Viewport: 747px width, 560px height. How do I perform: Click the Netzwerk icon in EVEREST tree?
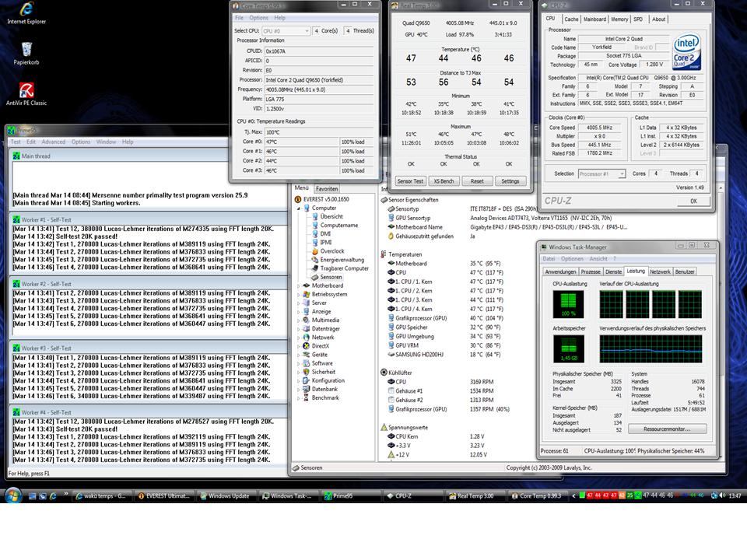tap(307, 337)
